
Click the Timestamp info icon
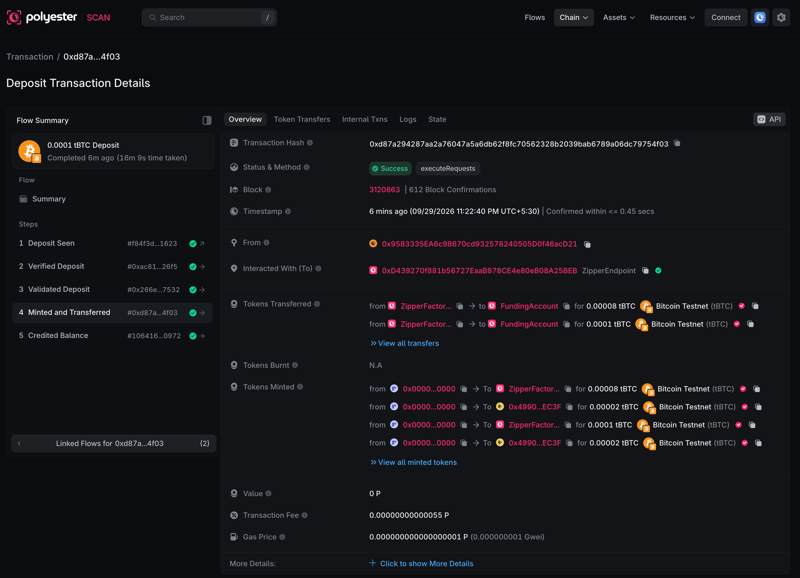pyautogui.click(x=288, y=211)
